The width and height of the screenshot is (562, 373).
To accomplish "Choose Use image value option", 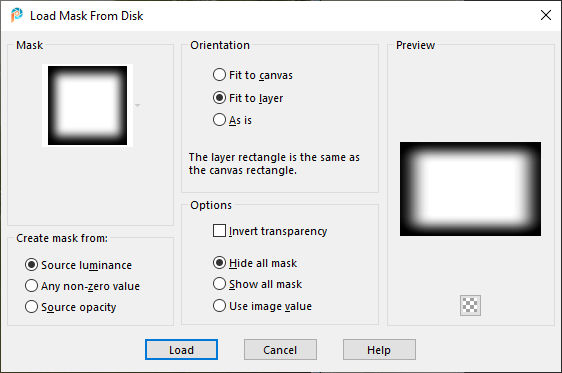I will [262, 306].
